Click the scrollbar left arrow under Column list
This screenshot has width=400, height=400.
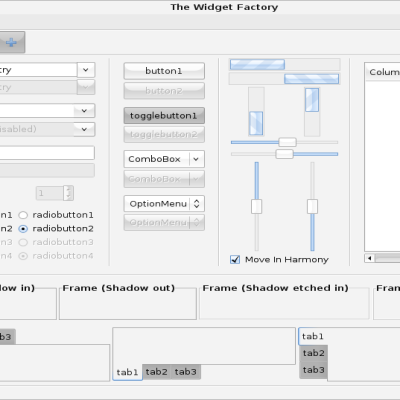click(369, 258)
